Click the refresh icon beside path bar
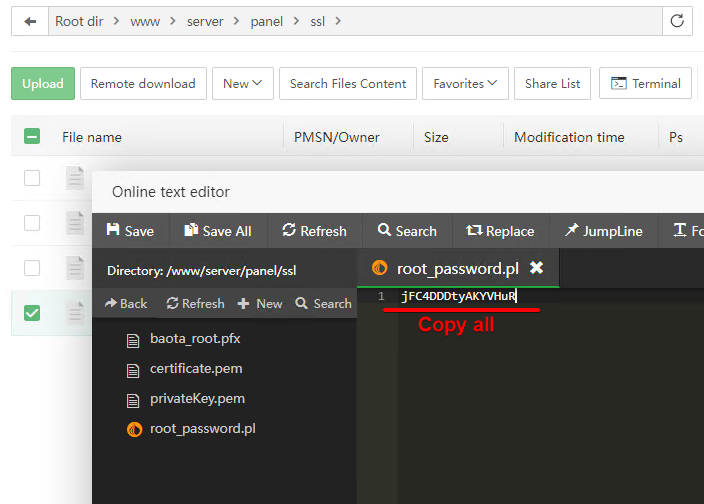 tap(677, 21)
